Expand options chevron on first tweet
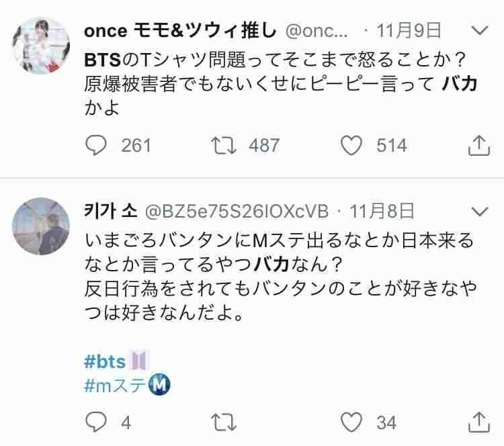Viewport: 504px width, 446px height. (x=480, y=30)
